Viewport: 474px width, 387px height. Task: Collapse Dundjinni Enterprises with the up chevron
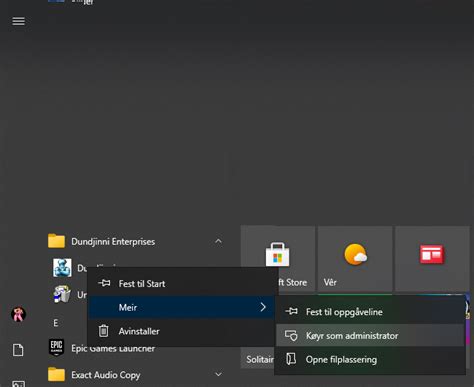218,241
